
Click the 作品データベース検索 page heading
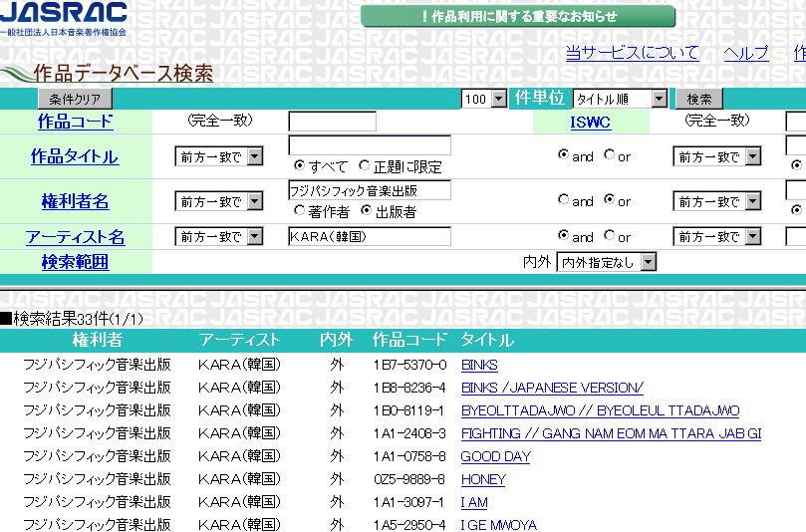click(x=124, y=74)
